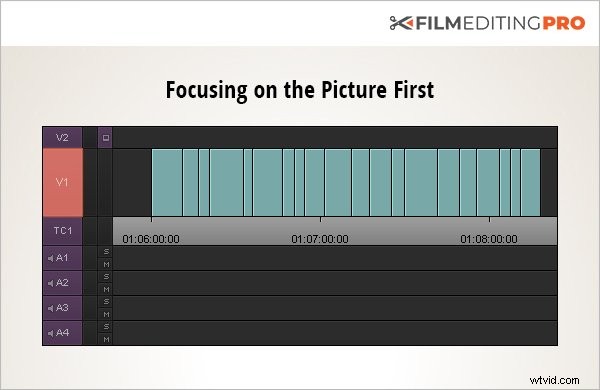Viewport: 600px width, 390px height.
Task: Select the V1 video track header
Action: [62, 183]
